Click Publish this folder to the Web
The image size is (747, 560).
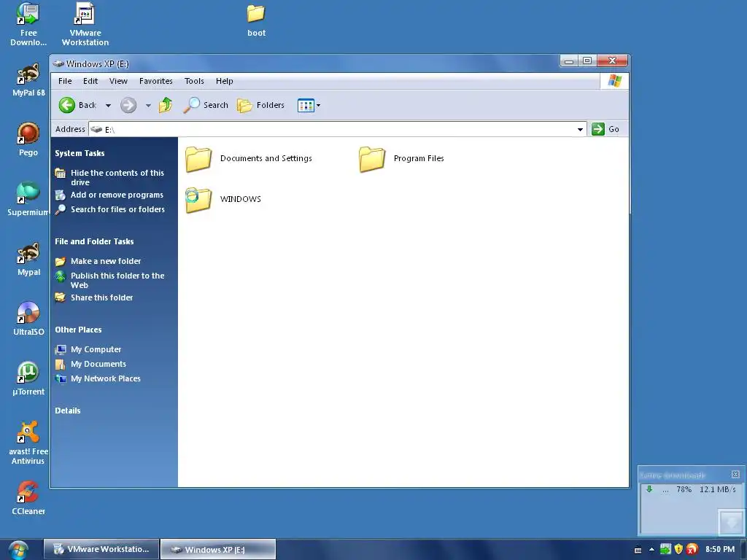(x=117, y=281)
